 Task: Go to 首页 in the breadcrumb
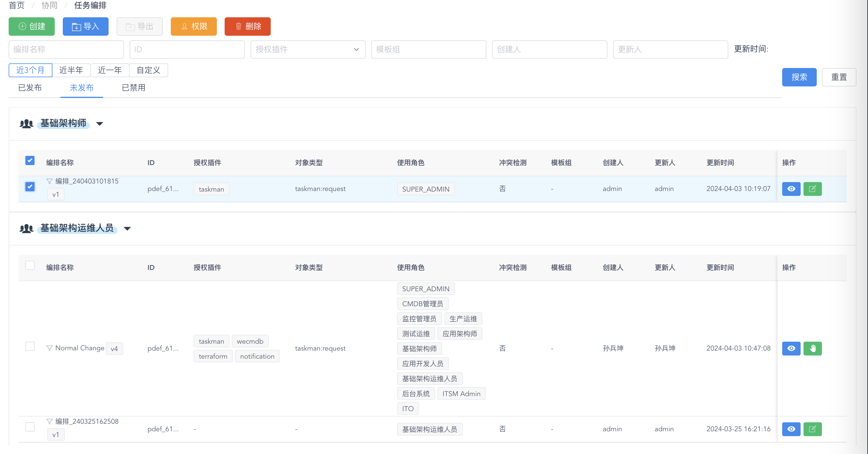pyautogui.click(x=16, y=5)
